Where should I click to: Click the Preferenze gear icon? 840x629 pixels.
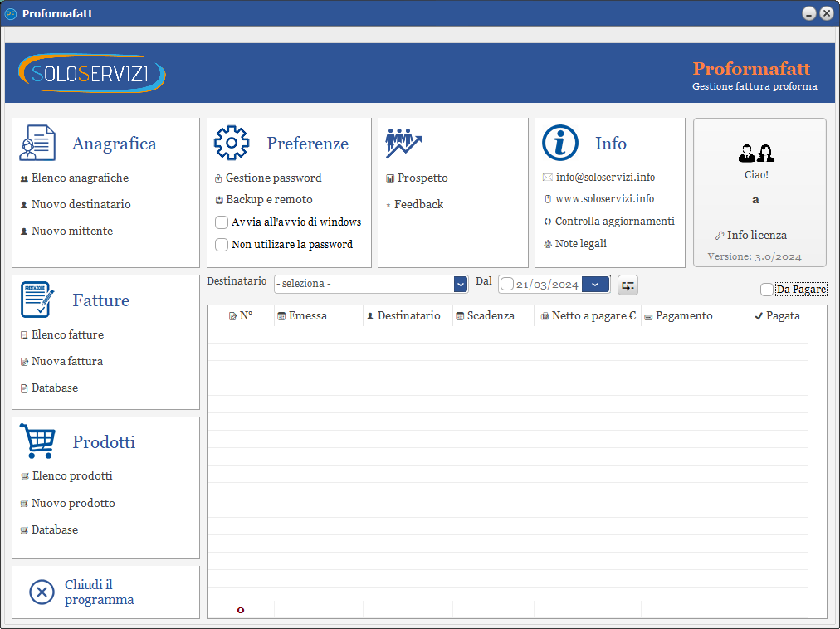232,143
